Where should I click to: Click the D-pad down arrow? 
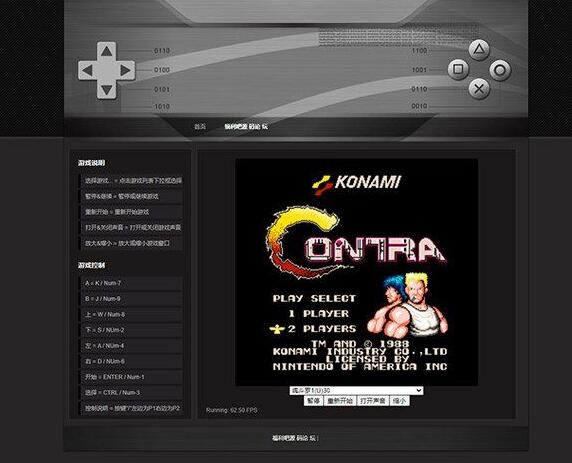coord(107,90)
